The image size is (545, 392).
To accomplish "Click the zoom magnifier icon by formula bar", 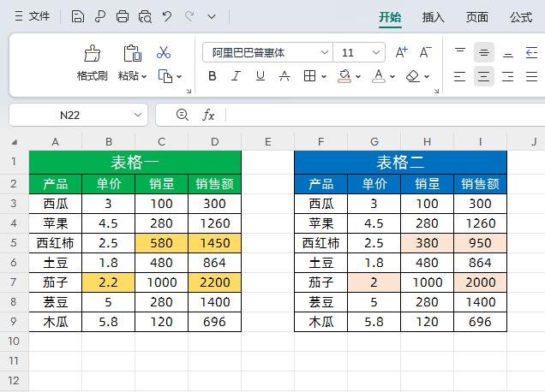I will click(183, 115).
